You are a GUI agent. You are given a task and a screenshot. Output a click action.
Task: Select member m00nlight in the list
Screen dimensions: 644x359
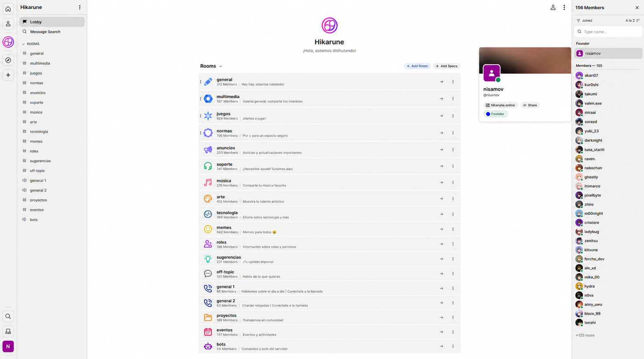point(608,213)
